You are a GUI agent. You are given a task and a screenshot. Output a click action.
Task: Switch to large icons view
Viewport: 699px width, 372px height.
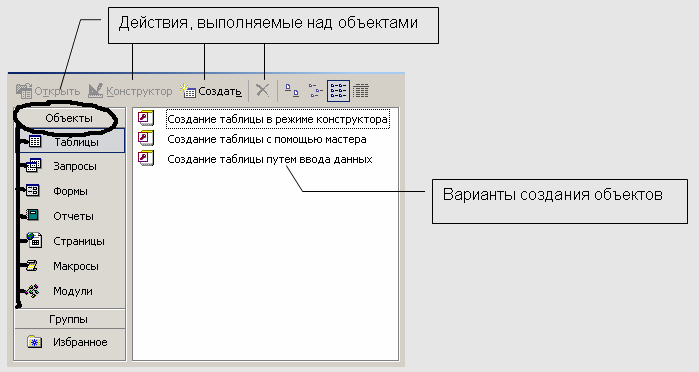point(292,91)
